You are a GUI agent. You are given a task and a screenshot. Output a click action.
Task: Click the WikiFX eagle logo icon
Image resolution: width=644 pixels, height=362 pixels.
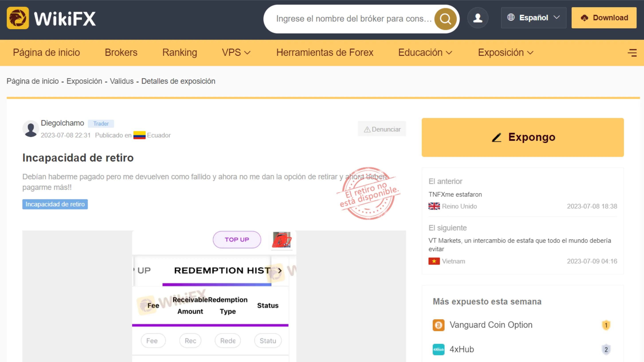click(x=18, y=18)
